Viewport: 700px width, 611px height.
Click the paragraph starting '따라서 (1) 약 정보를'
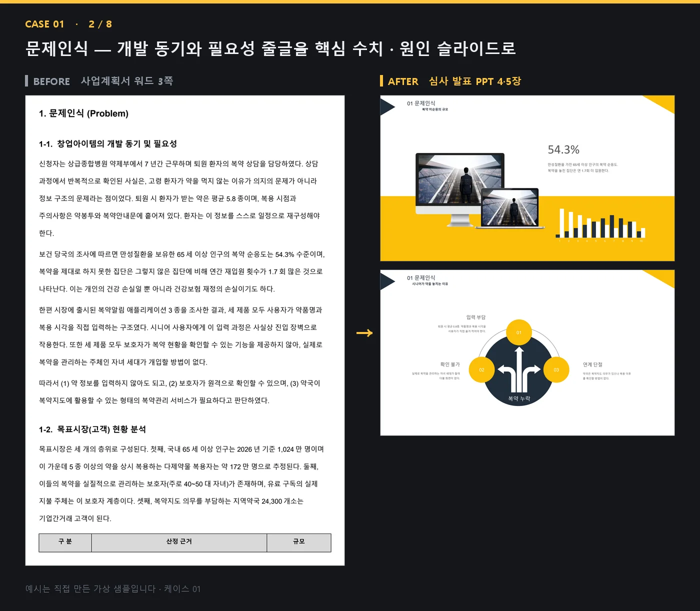179,392
